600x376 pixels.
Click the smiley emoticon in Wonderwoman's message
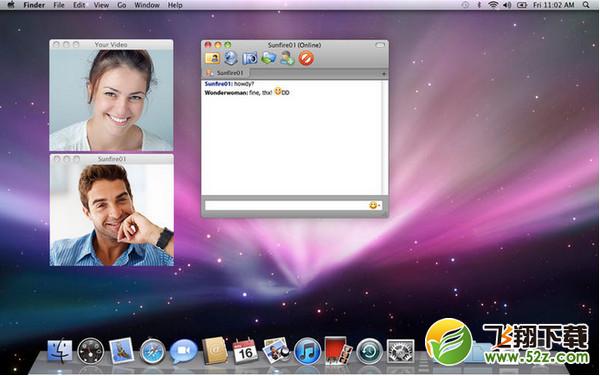(278, 91)
